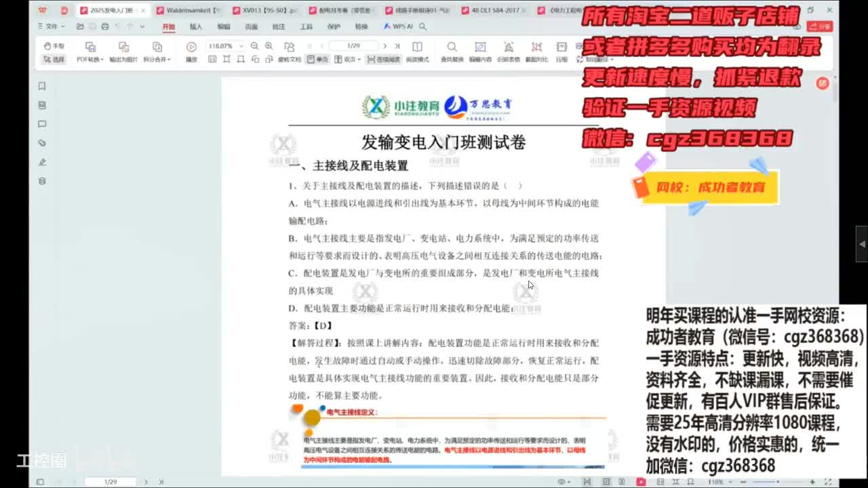Open the layers icon in sidebar
Screen dimensions: 868x488
click(42, 181)
